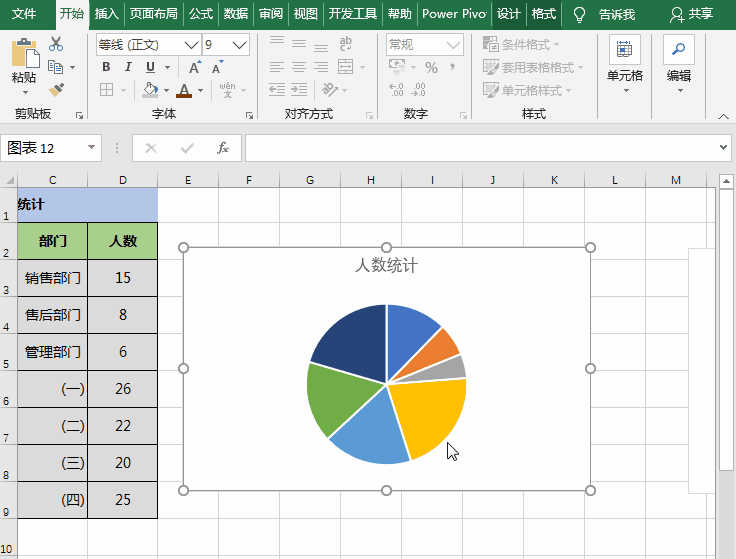Open the Name Box dropdown arrow

(92, 148)
